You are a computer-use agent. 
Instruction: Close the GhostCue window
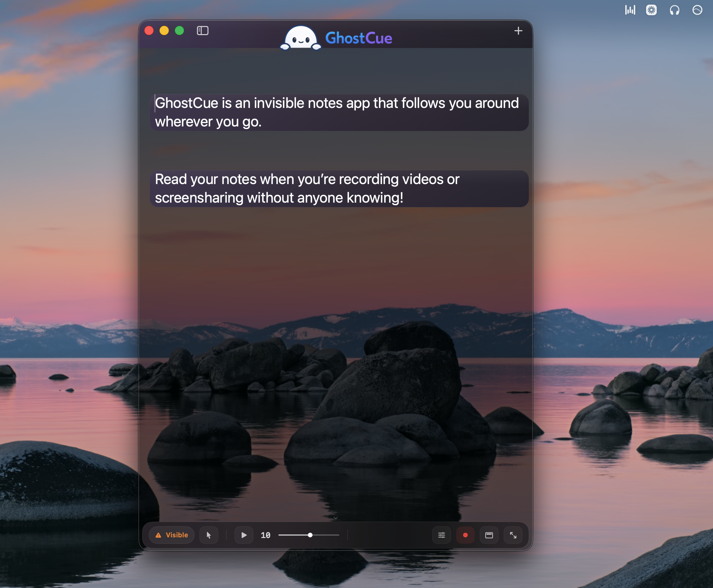coord(149,30)
